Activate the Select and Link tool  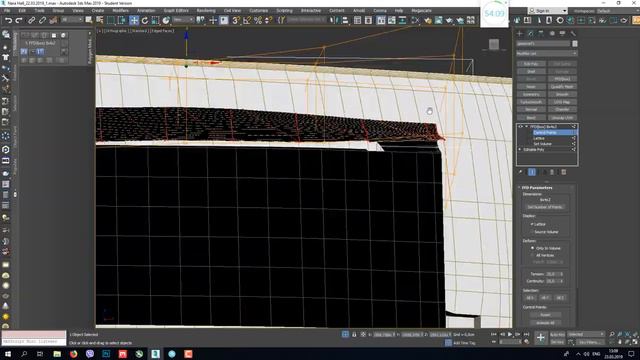[x=31, y=20]
